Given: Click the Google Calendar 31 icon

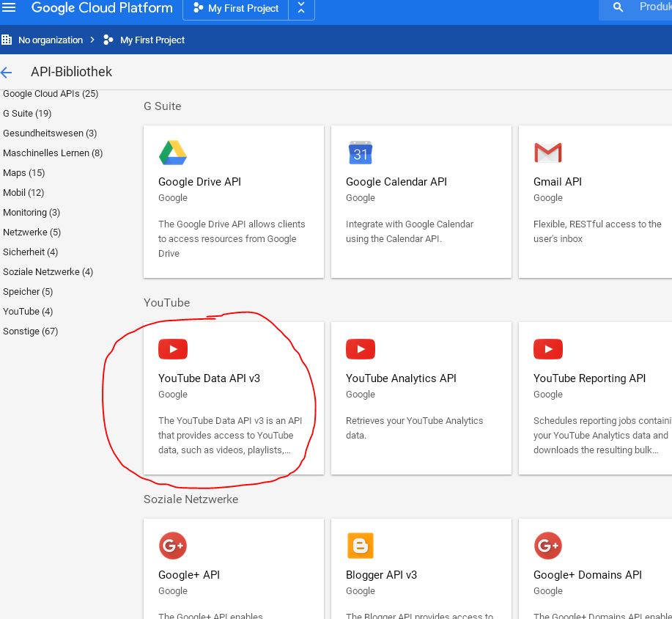Looking at the screenshot, I should [x=361, y=153].
